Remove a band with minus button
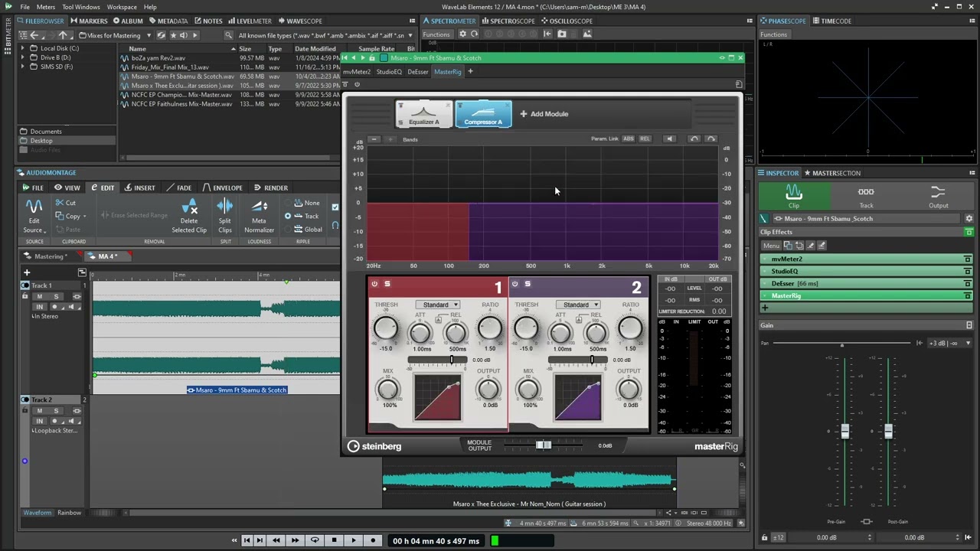Viewport: 980px width, 551px height. pos(374,139)
